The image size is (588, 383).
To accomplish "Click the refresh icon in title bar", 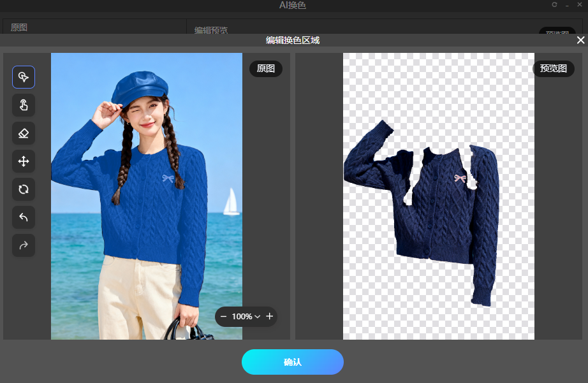I will [x=554, y=5].
